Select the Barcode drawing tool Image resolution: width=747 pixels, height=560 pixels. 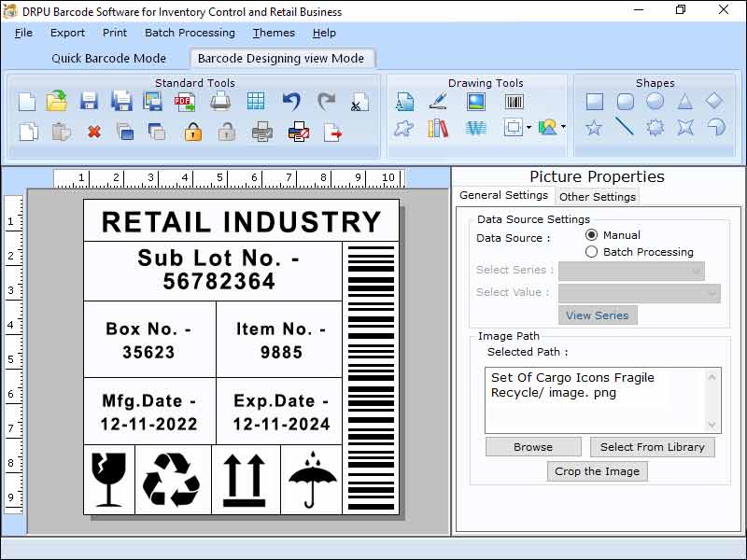(x=514, y=102)
